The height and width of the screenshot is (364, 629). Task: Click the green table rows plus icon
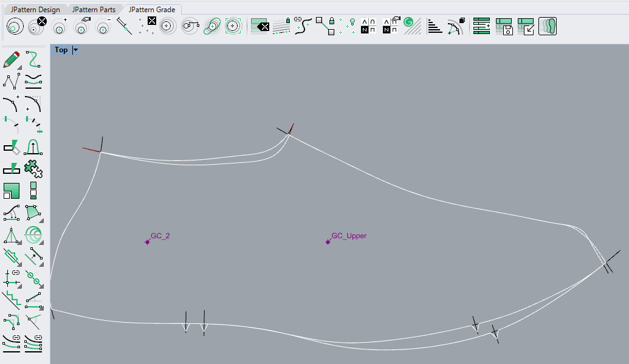(481, 26)
